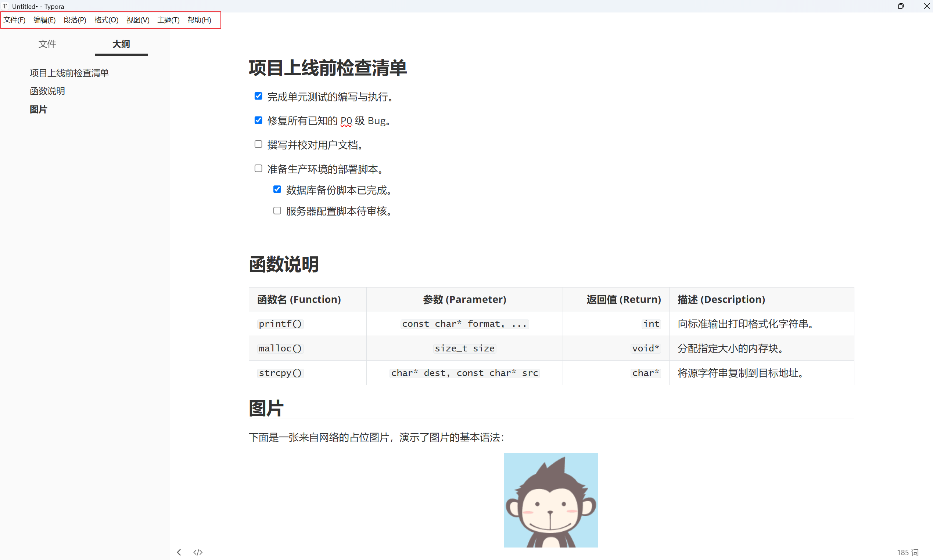This screenshot has width=933, height=560.
Task: Click the monkey image in document
Action: pos(550,500)
